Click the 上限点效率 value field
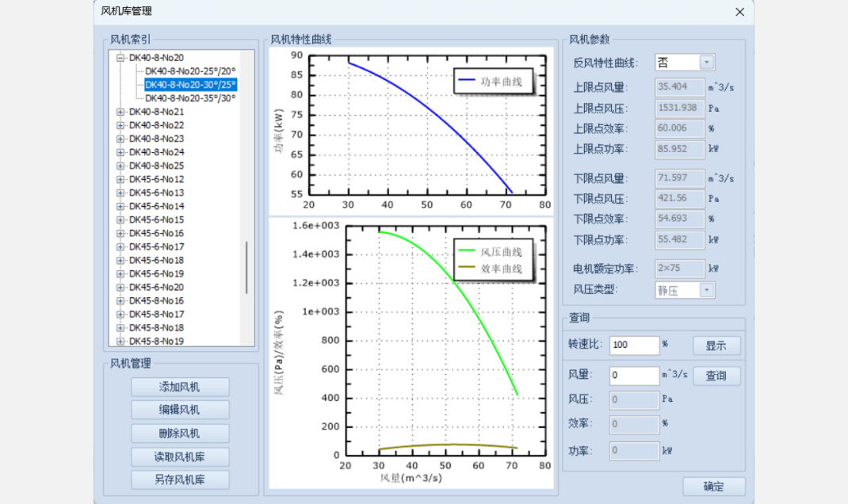The image size is (848, 504). pyautogui.click(x=680, y=128)
